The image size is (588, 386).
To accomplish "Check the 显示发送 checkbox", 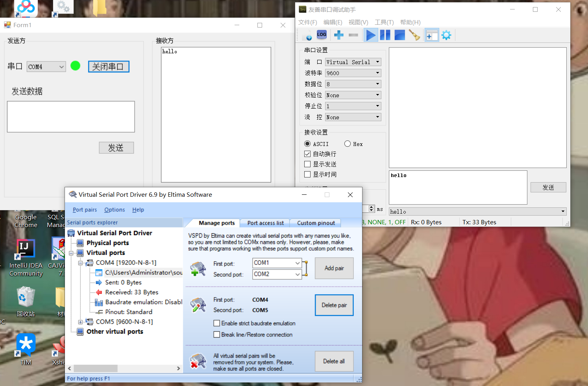I will point(307,164).
